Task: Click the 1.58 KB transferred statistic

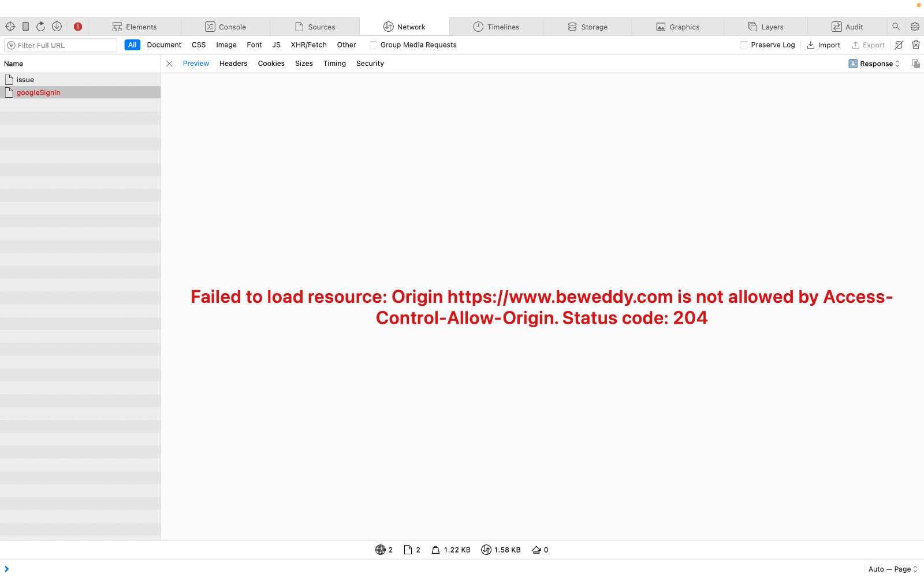Action: coord(501,550)
